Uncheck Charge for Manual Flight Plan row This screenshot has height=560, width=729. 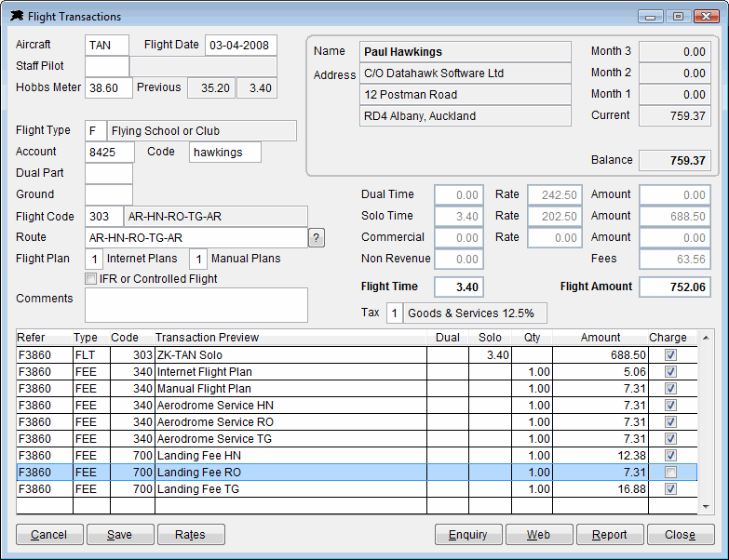670,389
